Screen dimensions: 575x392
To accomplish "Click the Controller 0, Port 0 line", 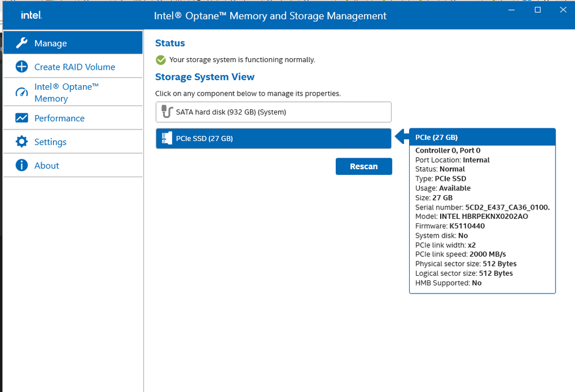I will (x=448, y=150).
